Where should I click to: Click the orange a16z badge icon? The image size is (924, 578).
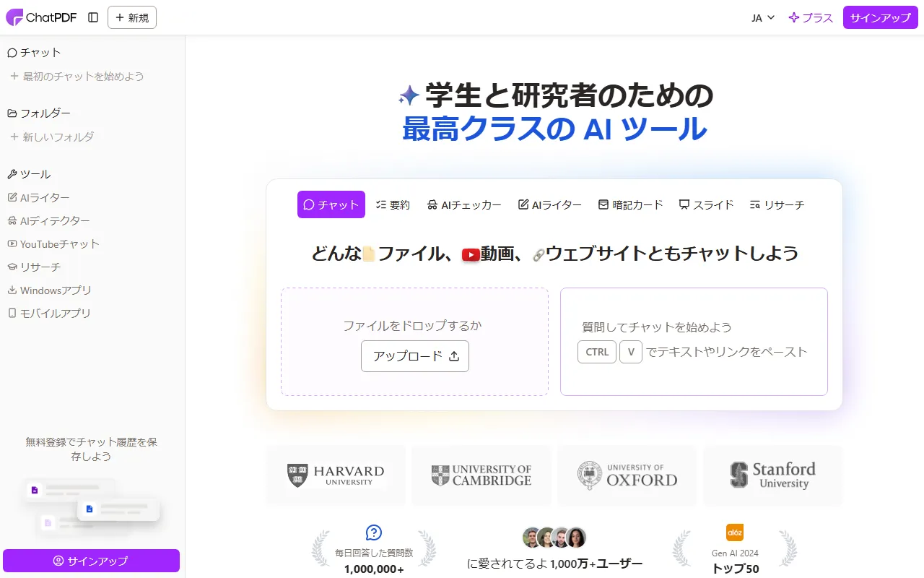pyautogui.click(x=735, y=532)
